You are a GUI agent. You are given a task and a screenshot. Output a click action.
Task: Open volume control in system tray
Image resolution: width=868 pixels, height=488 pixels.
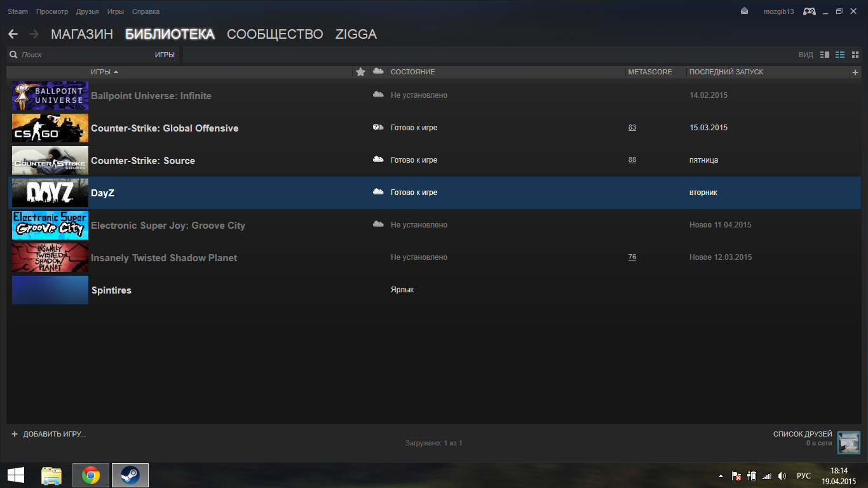782,475
